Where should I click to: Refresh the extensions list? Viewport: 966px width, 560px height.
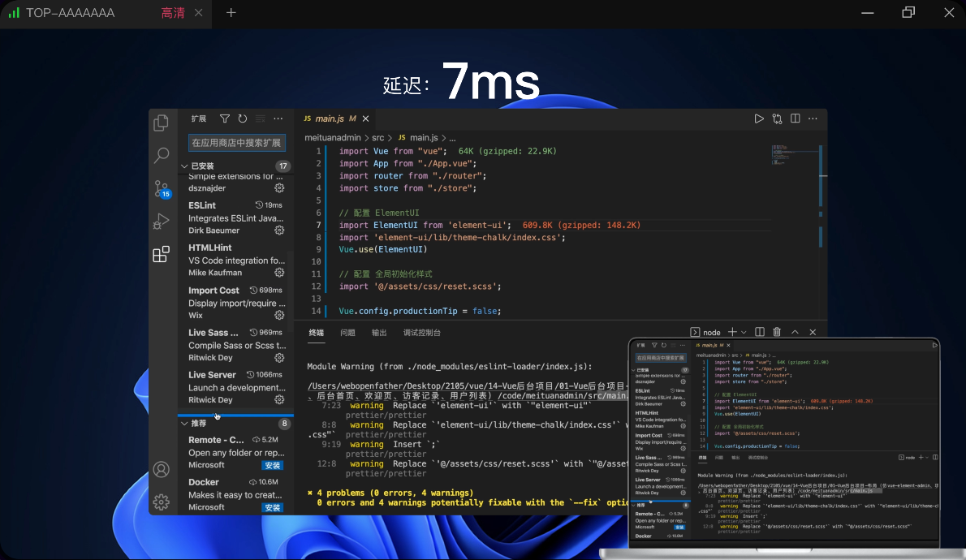[x=242, y=118]
